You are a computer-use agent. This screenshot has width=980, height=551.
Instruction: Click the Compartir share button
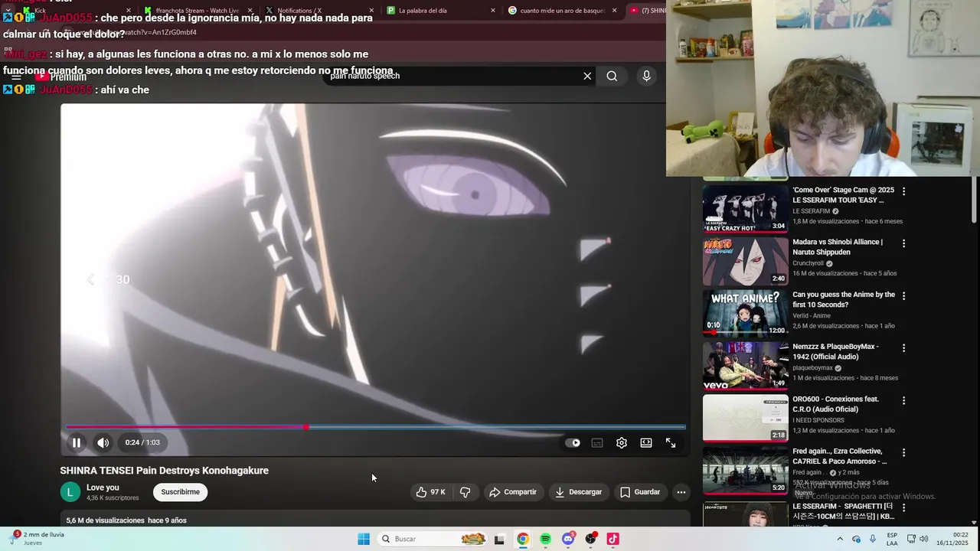513,492
